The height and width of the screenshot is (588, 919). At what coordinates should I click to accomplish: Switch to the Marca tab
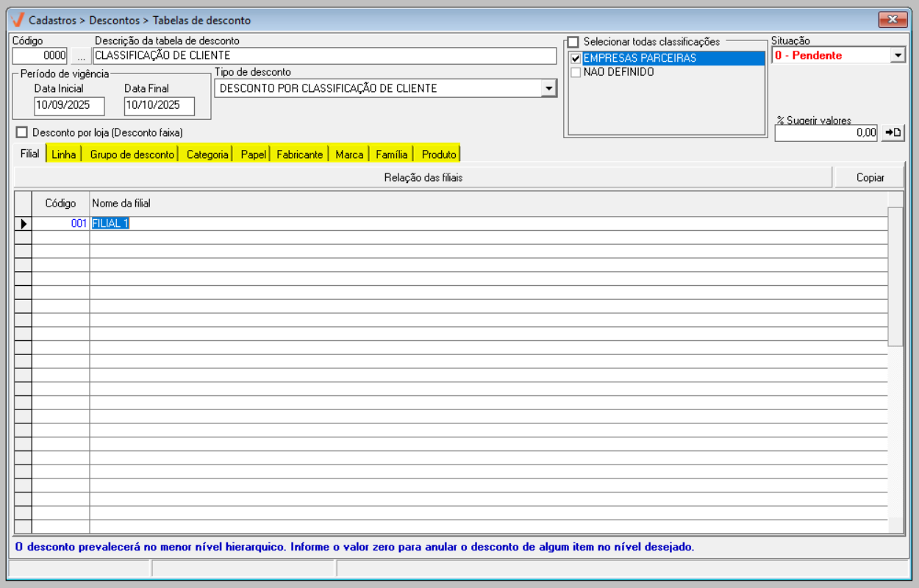tap(349, 154)
